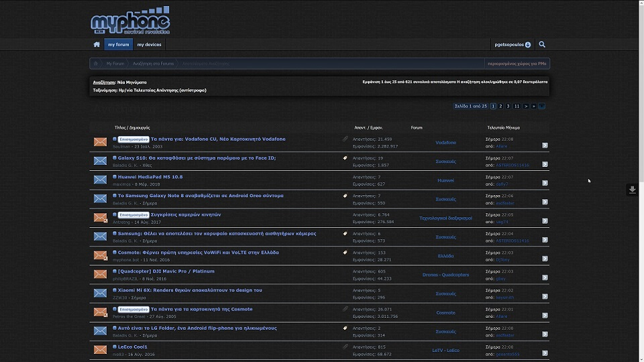Go to last post of LG Folder thread
This screenshot has height=362, width=644.
point(545,334)
